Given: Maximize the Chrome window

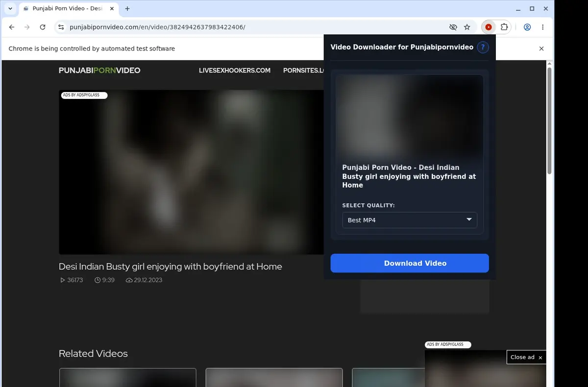Looking at the screenshot, I should [532, 9].
